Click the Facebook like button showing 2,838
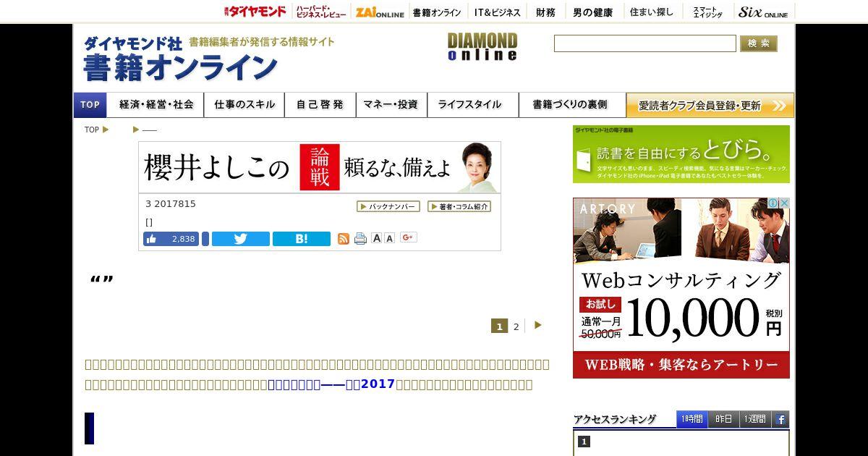This screenshot has width=868, height=456. click(x=171, y=239)
